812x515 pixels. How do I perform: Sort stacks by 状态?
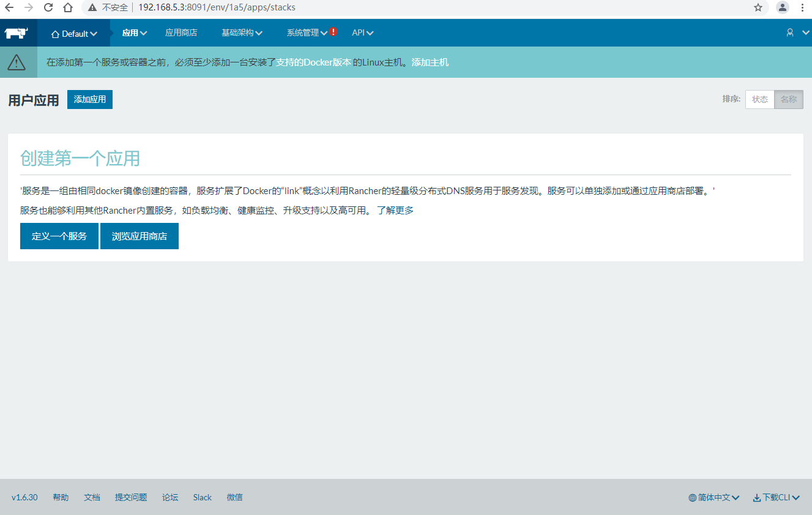pyautogui.click(x=760, y=99)
